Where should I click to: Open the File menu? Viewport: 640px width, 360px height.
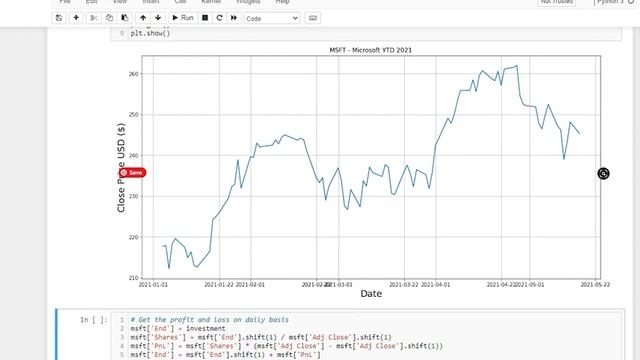(x=65, y=2)
